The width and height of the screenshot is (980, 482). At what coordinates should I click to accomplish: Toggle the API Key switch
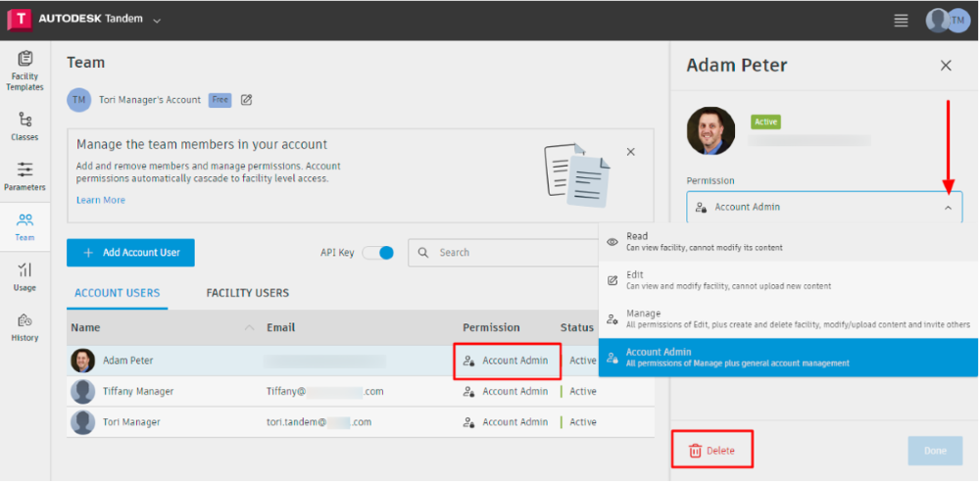pos(378,253)
